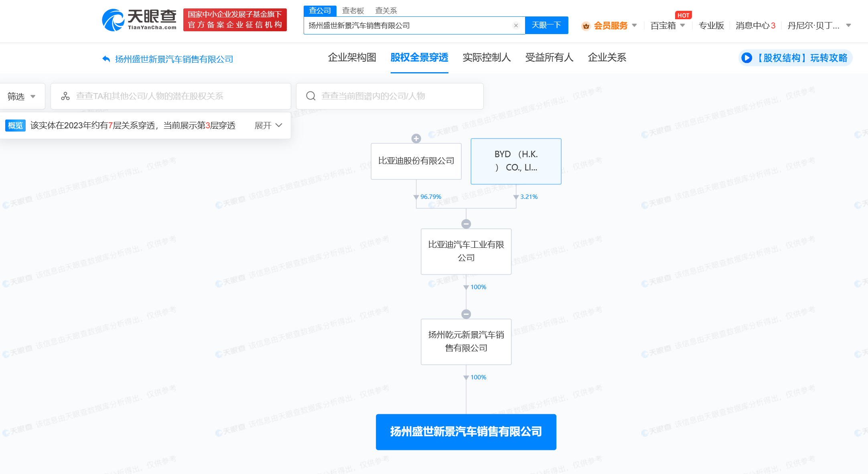Click the relationship graph icon in the search field

[x=65, y=96]
